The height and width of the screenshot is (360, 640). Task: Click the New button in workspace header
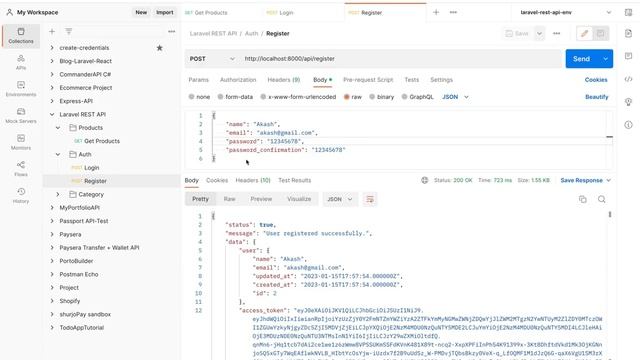(x=141, y=12)
